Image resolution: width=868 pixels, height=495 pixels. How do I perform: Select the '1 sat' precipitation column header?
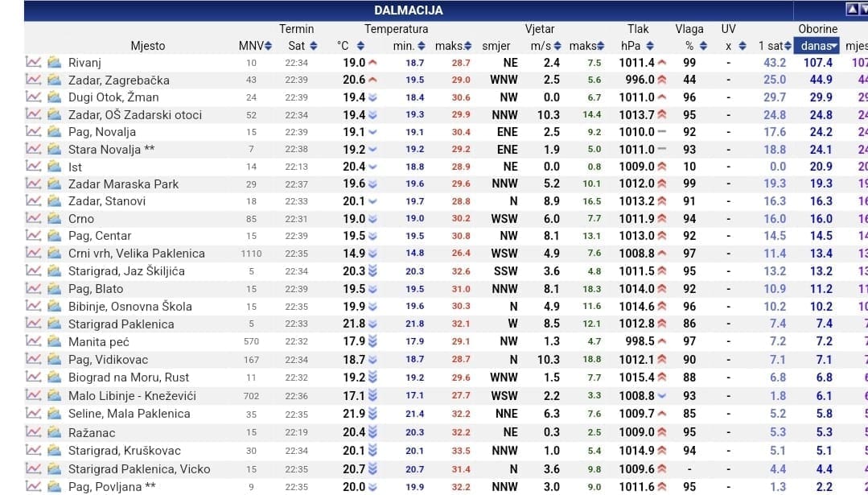coord(775,46)
